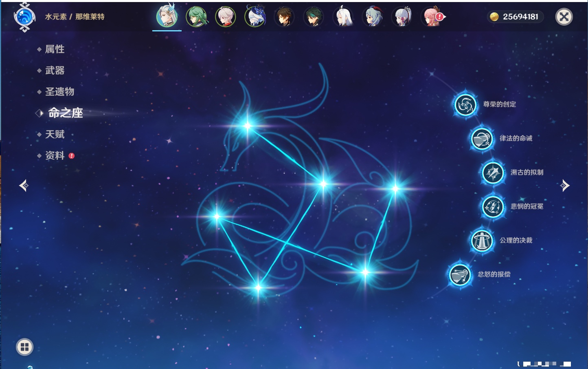Open 资料 profile with red notification
Screen dimensions: 588x369
click(x=55, y=155)
